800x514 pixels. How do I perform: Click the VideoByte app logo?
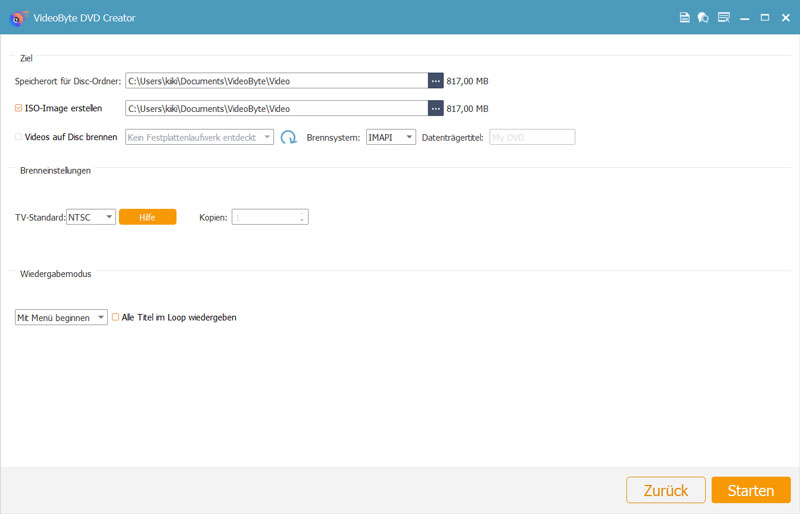(x=17, y=17)
